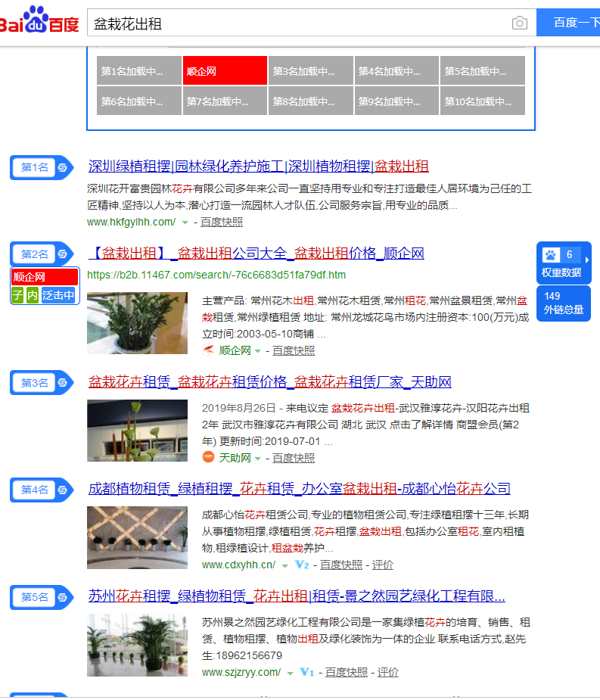Click the 149 外链总量 widget
Viewport: 600px width, 700px height.
coord(564,303)
